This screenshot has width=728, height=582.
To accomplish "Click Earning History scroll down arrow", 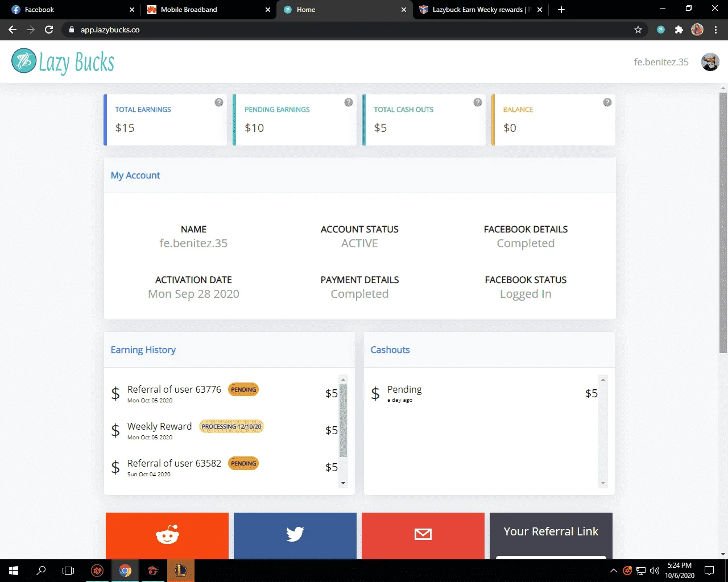I will click(x=343, y=483).
